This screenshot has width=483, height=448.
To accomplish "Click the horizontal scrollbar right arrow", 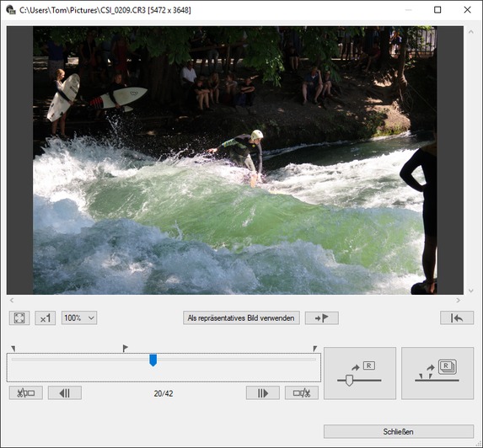I will (x=458, y=301).
